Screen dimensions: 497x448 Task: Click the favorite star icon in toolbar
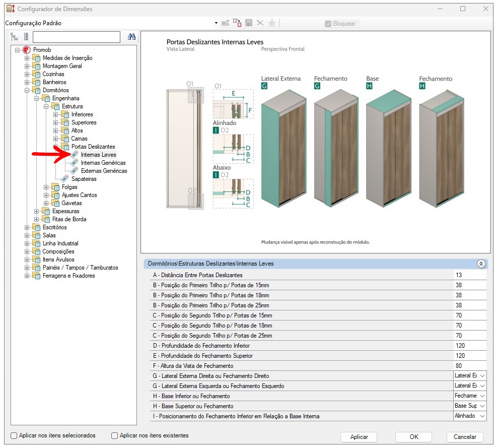click(272, 23)
